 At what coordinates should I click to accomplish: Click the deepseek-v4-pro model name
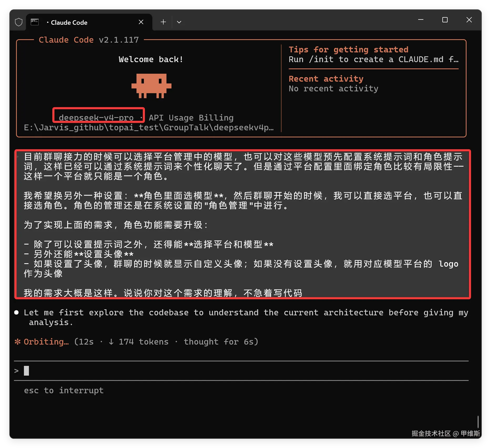(x=96, y=118)
